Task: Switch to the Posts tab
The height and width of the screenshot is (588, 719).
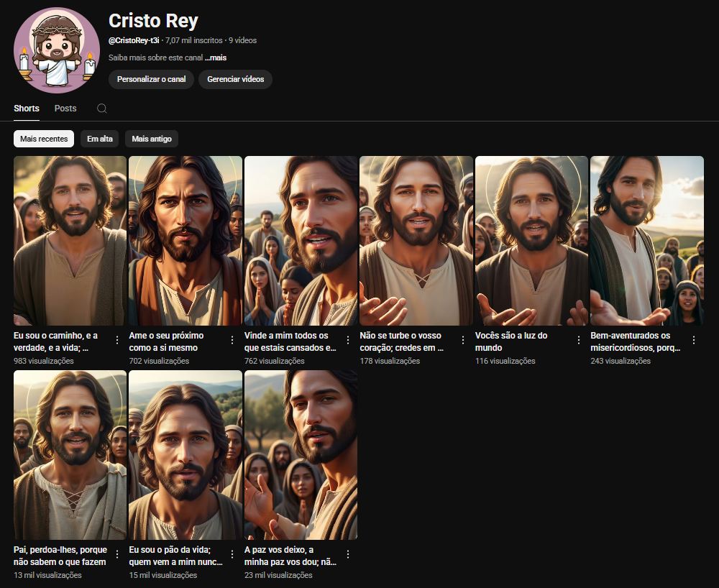Action: point(65,109)
